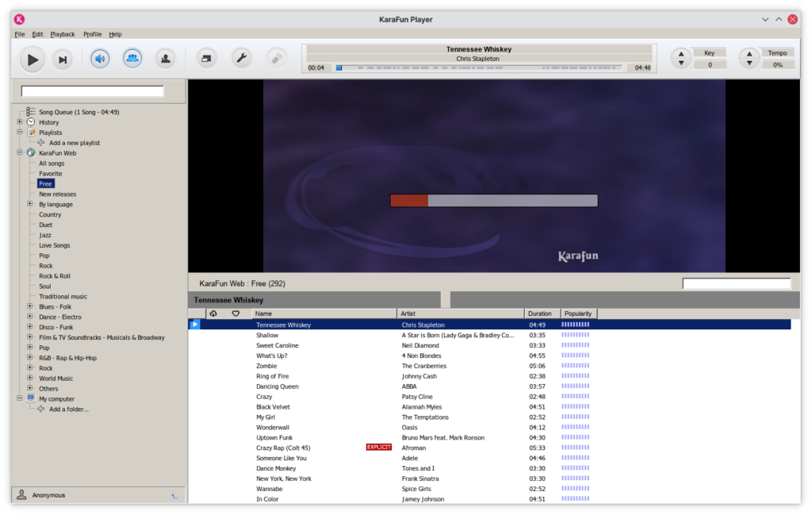The height and width of the screenshot is (515, 812).
Task: Sort songs by Popularity column
Action: pyautogui.click(x=579, y=313)
